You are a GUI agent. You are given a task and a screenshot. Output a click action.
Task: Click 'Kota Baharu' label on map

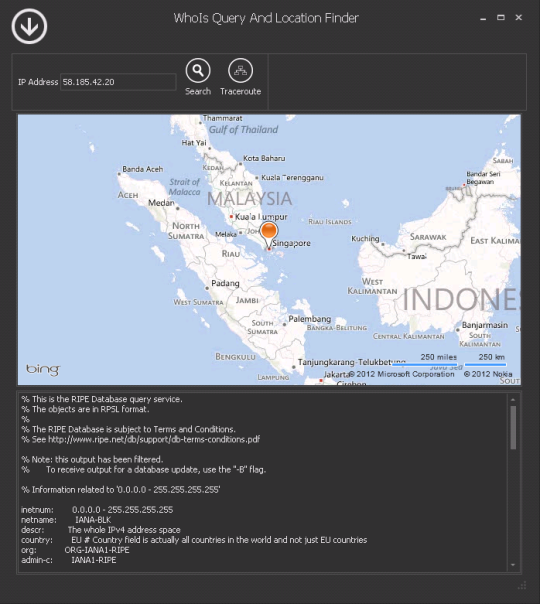264,158
